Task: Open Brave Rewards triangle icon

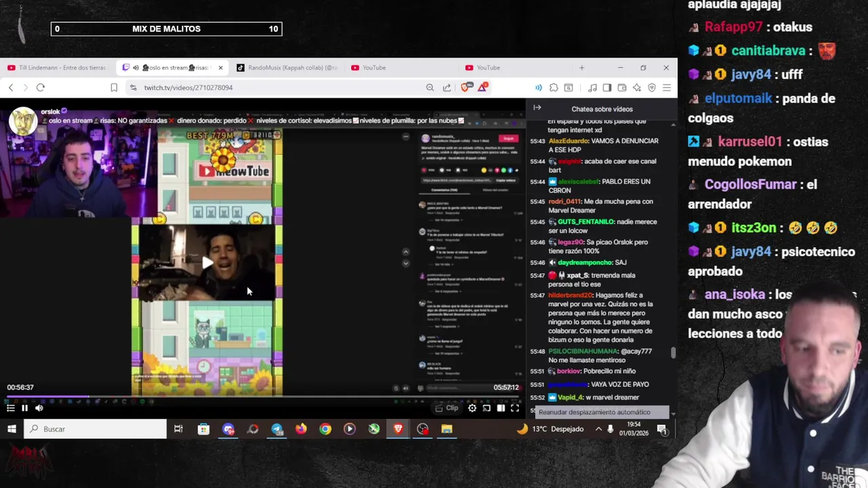Action: click(x=483, y=87)
